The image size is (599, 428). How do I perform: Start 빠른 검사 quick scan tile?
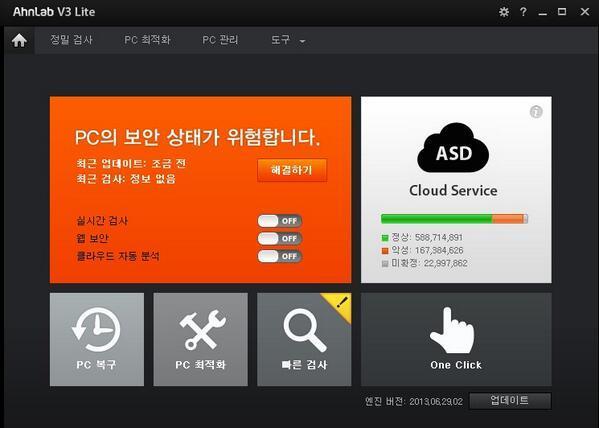click(x=304, y=339)
